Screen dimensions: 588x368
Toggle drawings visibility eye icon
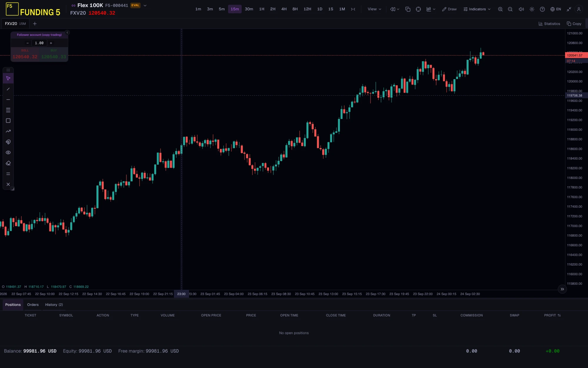8,152
